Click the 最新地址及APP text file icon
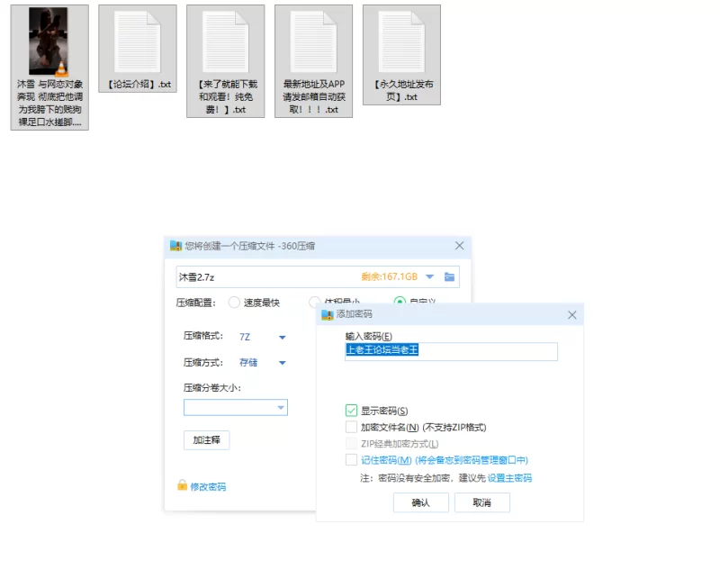 coord(313,42)
